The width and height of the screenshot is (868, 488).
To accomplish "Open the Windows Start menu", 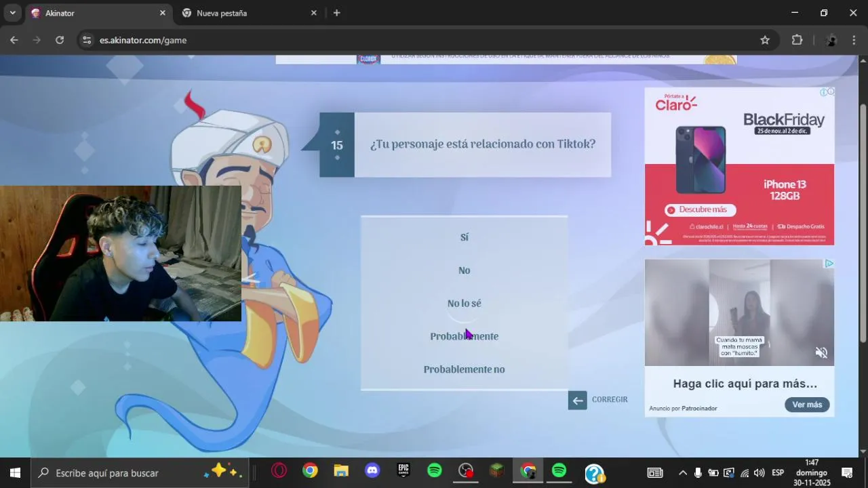I will [15, 473].
